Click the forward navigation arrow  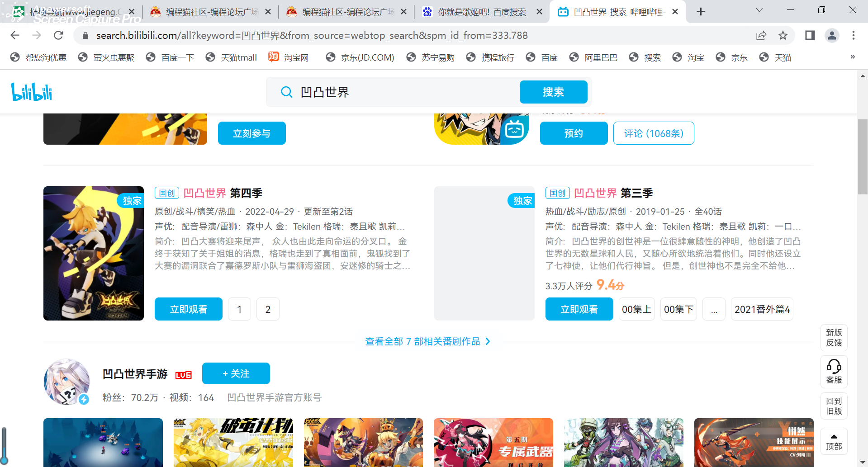(37, 35)
